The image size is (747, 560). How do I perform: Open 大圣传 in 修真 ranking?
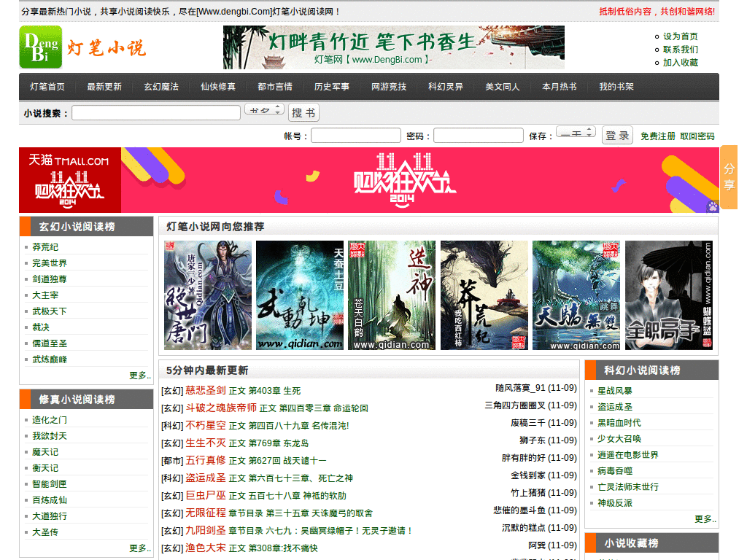pyautogui.click(x=45, y=532)
